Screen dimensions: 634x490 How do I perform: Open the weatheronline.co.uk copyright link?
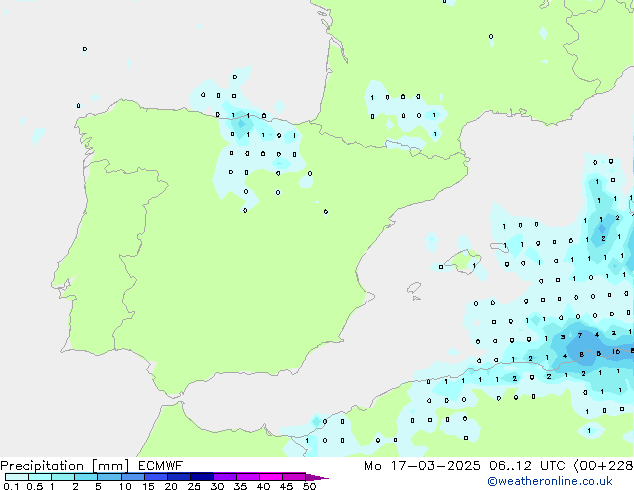pyautogui.click(x=550, y=481)
